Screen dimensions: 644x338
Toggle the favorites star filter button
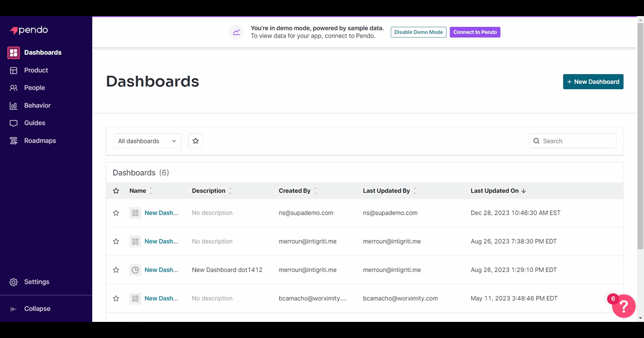pos(195,141)
